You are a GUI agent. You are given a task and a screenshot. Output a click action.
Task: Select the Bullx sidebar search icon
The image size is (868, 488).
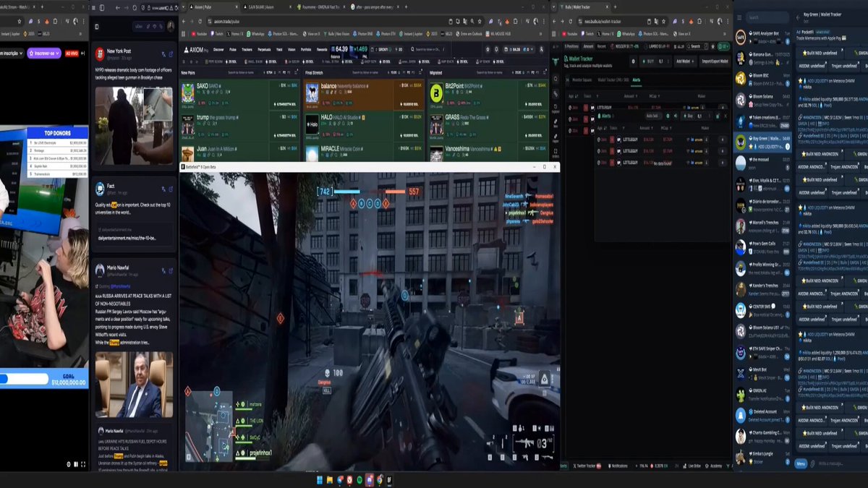coord(556,78)
